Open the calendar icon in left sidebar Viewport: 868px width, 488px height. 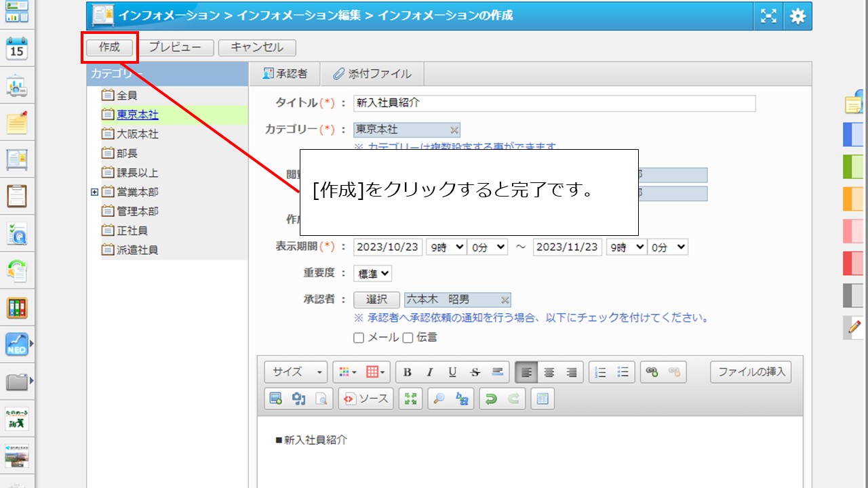click(x=17, y=49)
